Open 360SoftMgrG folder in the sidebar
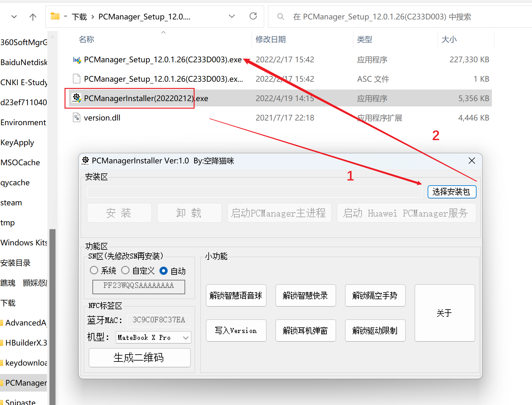The width and height of the screenshot is (532, 405). point(24,42)
